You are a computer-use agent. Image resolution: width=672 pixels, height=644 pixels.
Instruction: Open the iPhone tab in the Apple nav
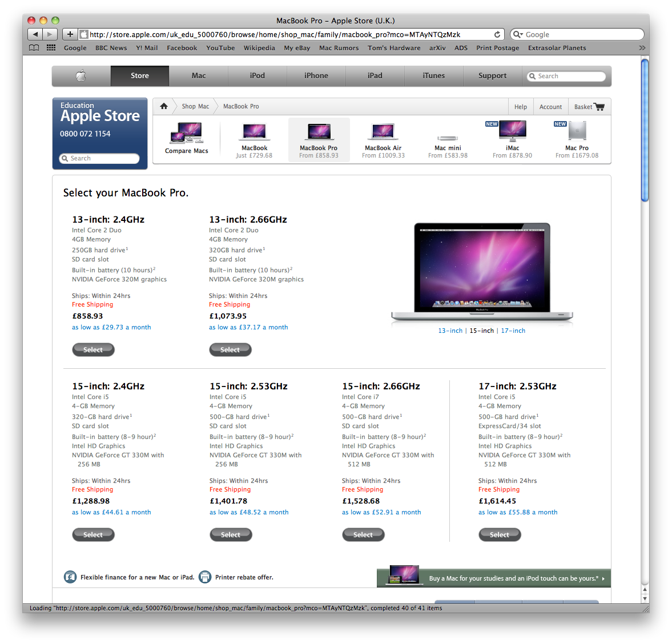tap(316, 76)
